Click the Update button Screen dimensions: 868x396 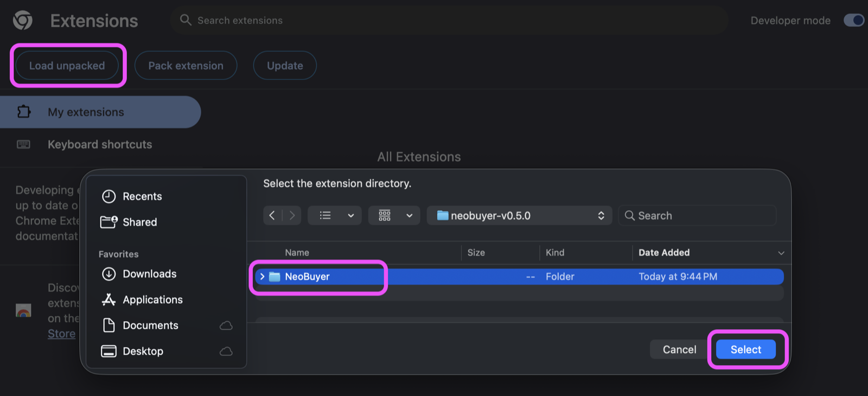285,66
